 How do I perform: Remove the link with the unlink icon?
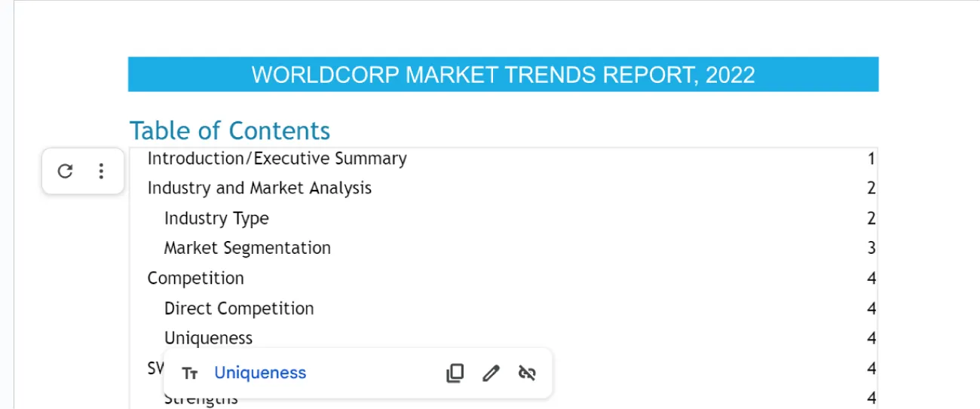(527, 373)
